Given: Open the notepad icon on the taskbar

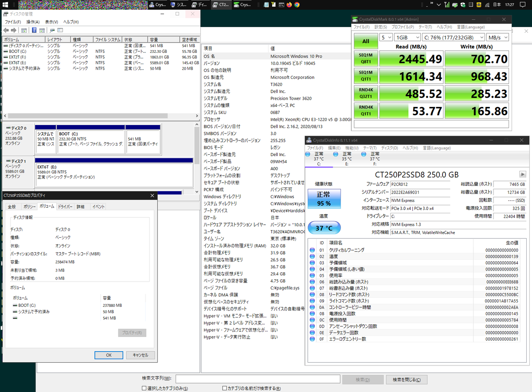Looking at the screenshot, I should coord(266,5).
